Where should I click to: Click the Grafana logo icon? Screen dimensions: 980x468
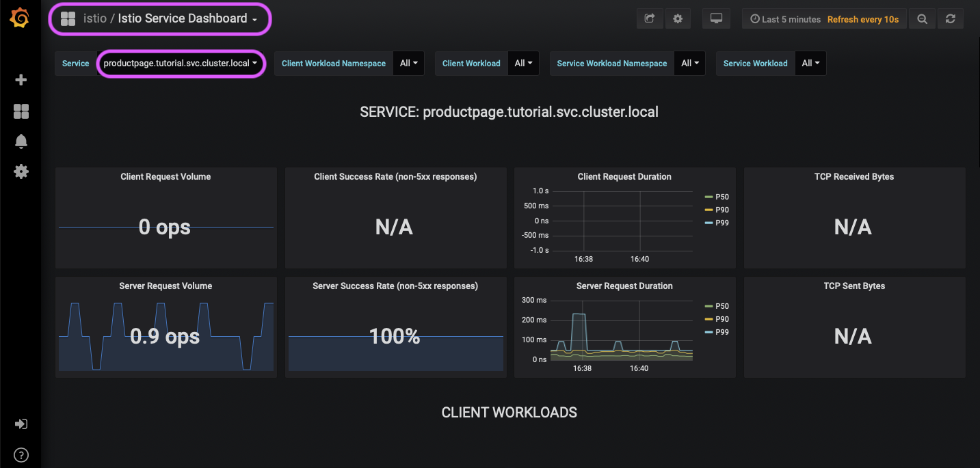point(20,18)
